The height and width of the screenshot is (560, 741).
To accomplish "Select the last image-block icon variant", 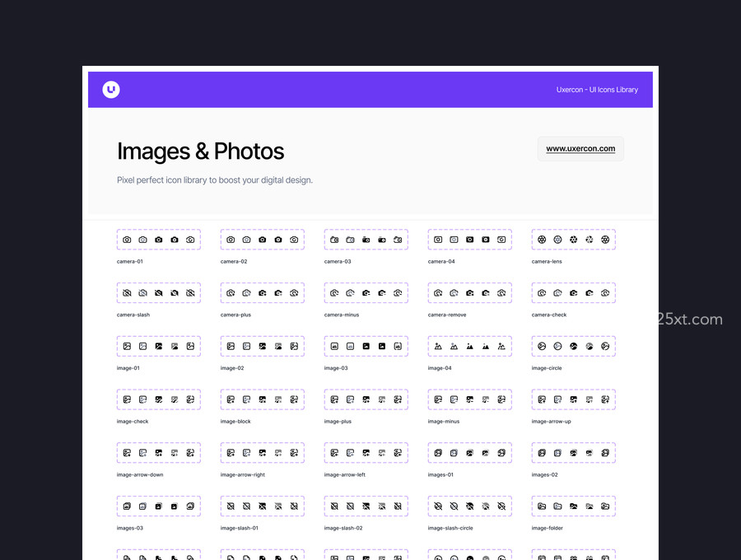I will coord(294,399).
